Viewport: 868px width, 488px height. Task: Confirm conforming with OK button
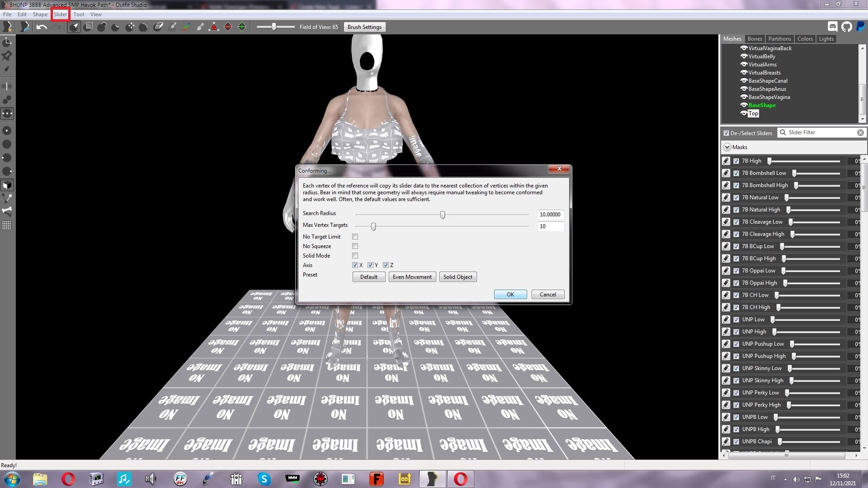click(510, 295)
